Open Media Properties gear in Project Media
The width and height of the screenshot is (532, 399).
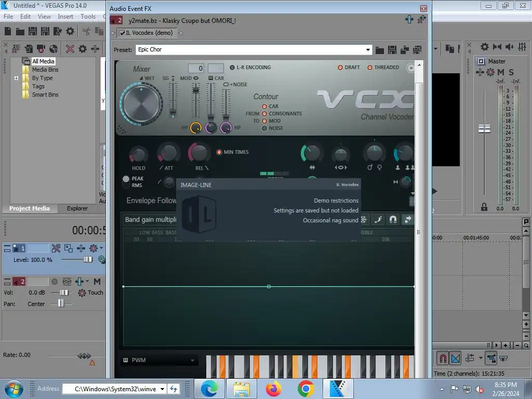click(x=83, y=49)
